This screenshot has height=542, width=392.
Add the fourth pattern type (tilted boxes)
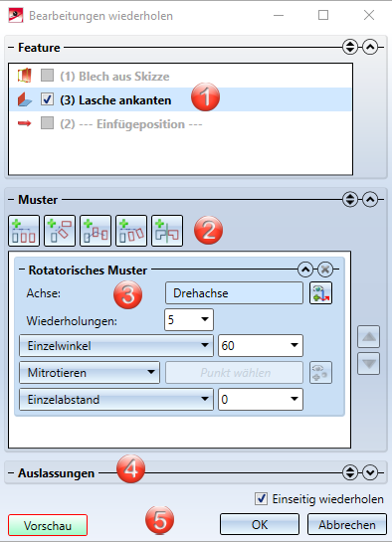pyautogui.click(x=131, y=231)
